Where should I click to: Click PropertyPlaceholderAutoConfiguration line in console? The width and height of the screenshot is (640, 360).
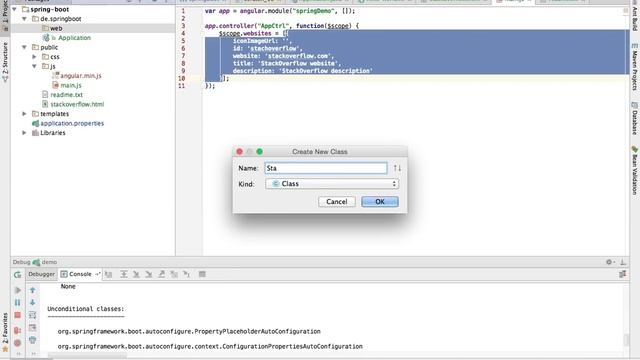point(189,331)
